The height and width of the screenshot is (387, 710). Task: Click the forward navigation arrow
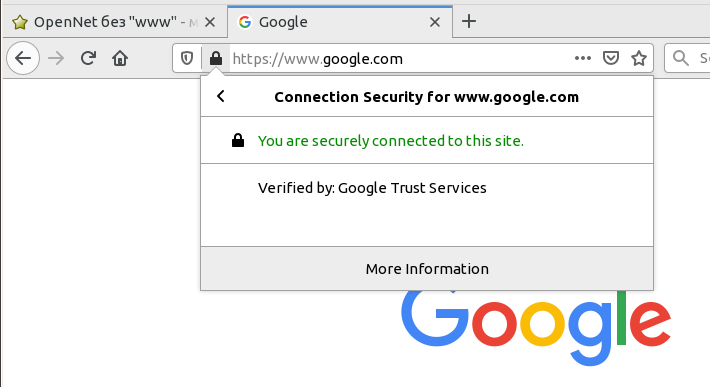click(x=56, y=58)
